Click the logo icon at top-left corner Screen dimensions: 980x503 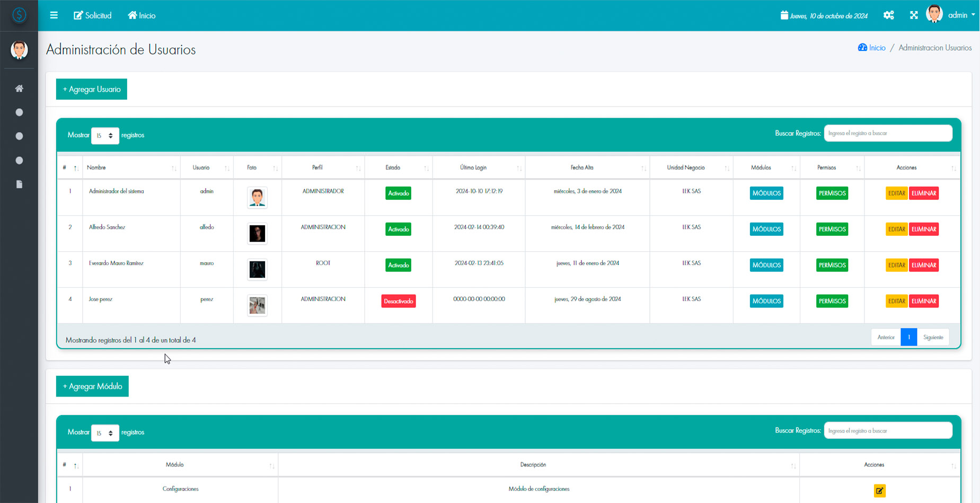19,15
